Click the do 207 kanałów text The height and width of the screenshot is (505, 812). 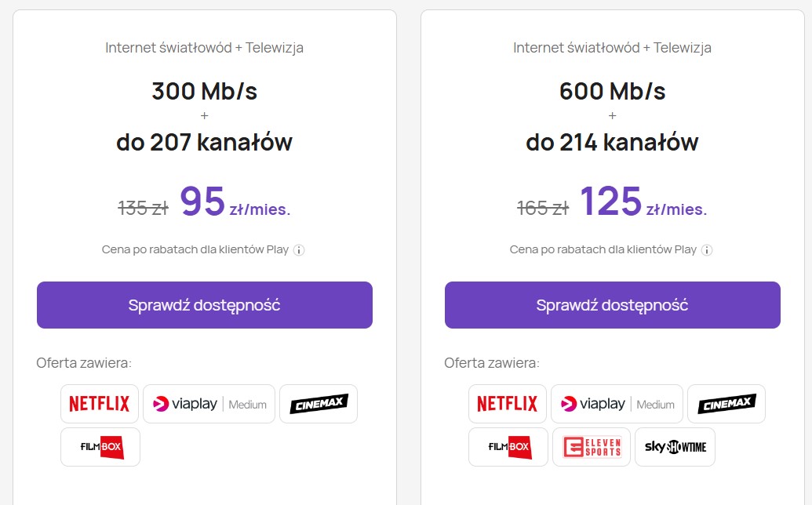click(205, 142)
